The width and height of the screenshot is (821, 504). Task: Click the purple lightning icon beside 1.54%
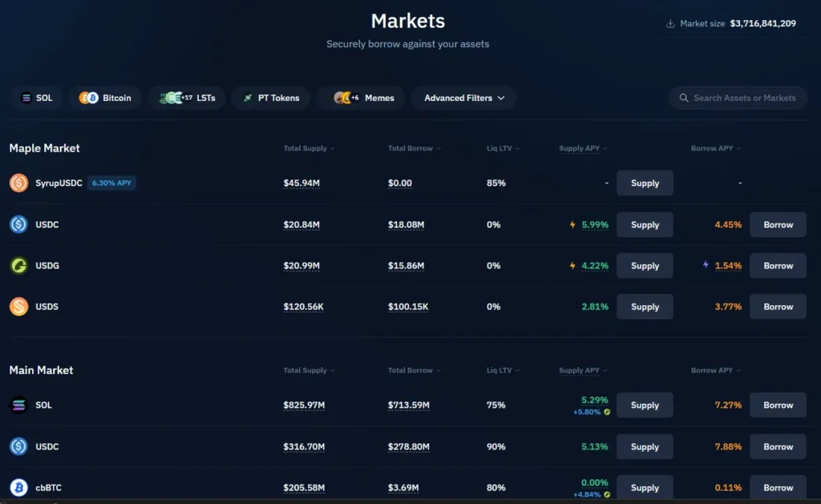[706, 265]
